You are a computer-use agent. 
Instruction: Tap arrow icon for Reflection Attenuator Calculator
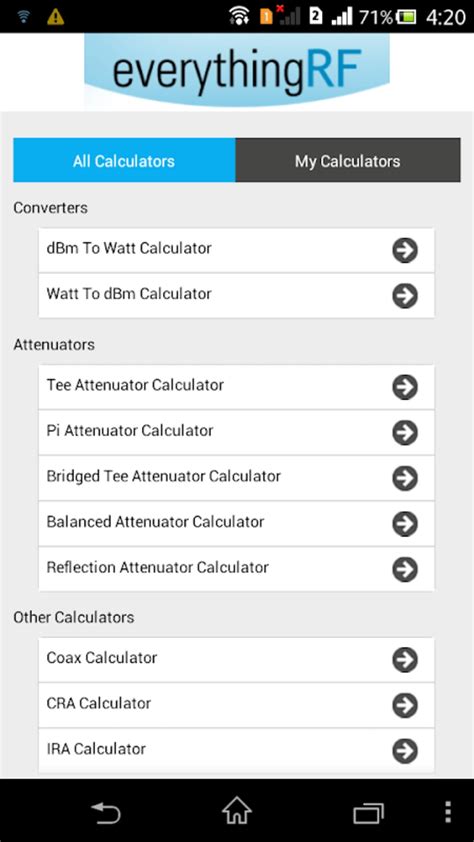(x=405, y=569)
